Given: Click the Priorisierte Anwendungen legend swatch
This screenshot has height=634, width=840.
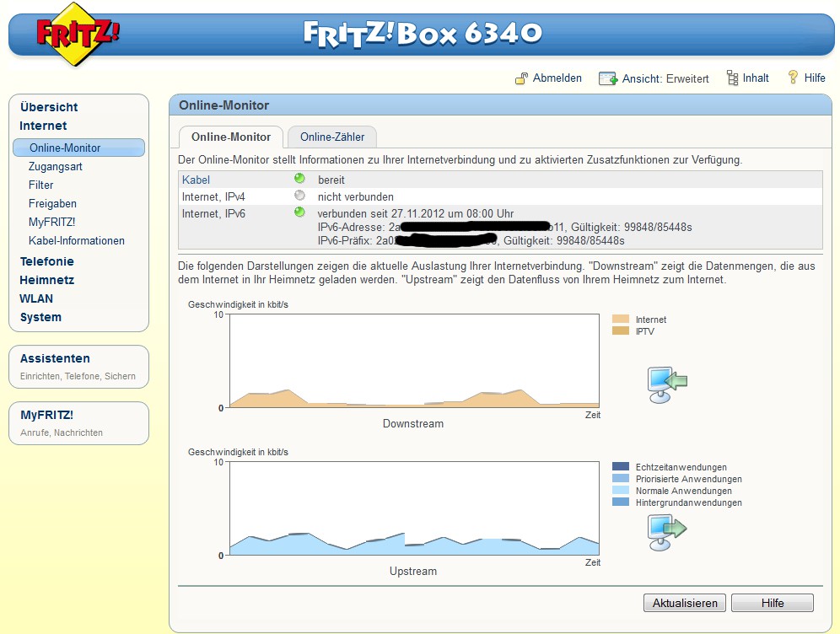Looking at the screenshot, I should point(621,479).
